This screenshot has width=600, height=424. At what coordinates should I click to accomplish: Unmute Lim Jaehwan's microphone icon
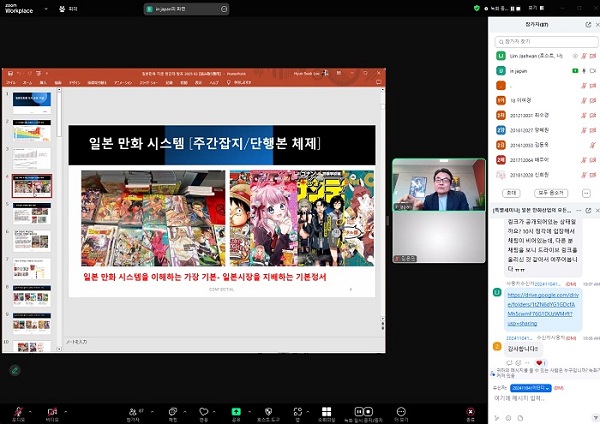point(584,56)
